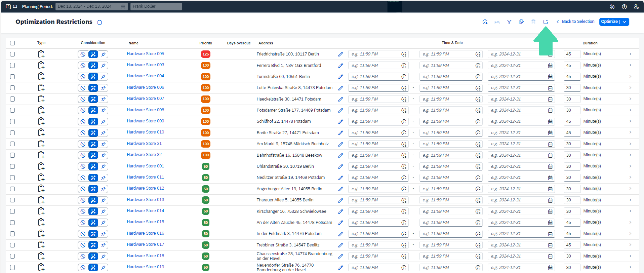Click the Consideration column header
Viewport: 644px width, 273px height.
pos(93,43)
